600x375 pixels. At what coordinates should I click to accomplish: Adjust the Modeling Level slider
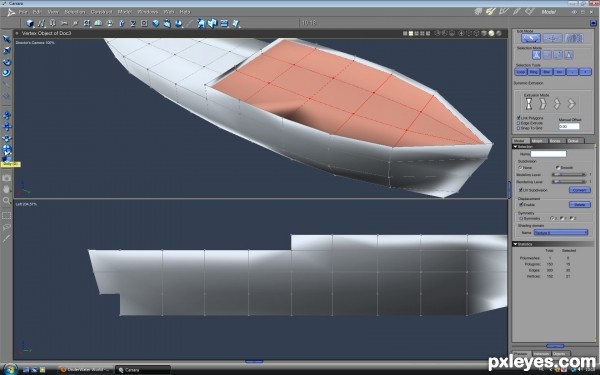click(569, 175)
